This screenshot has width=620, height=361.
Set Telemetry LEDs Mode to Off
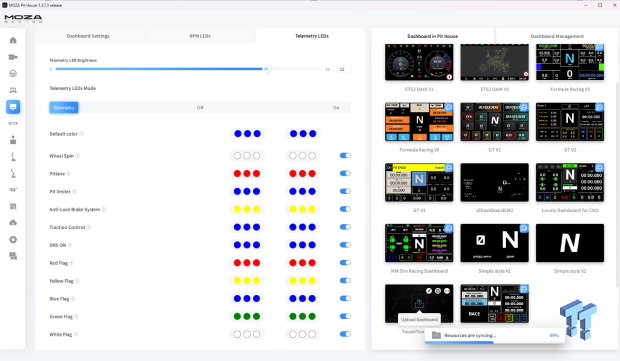click(200, 108)
